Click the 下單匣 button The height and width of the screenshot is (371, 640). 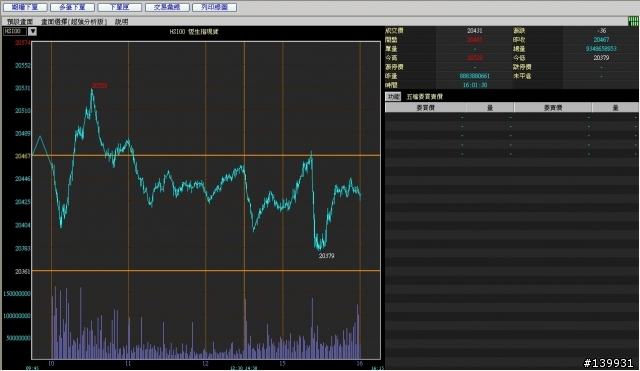click(120, 7)
